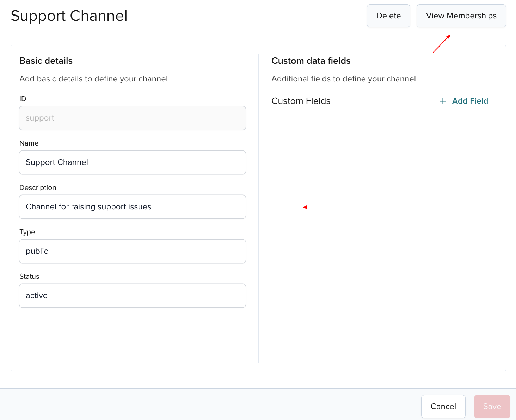Viewport: 516px width, 420px height.
Task: Click the red arrow pointing at View Memberships
Action: 442,44
